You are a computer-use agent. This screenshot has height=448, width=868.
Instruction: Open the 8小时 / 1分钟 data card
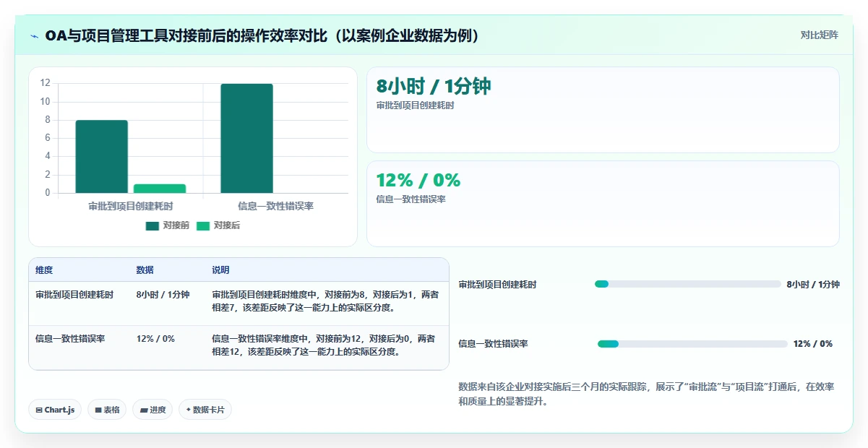click(x=603, y=110)
